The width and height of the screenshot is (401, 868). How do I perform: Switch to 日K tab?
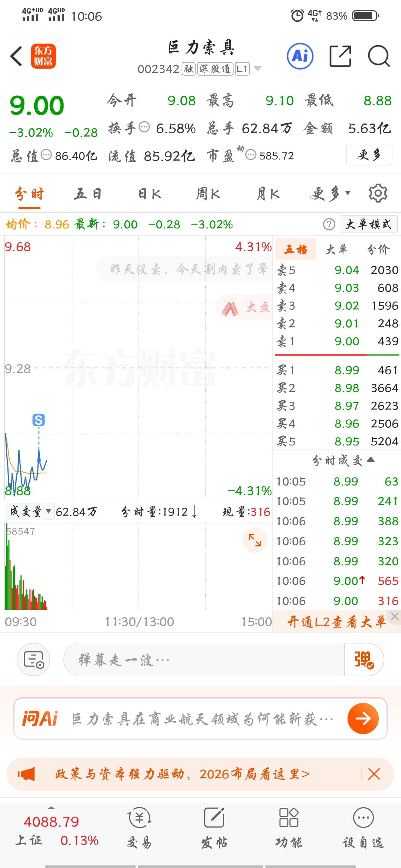(x=149, y=194)
